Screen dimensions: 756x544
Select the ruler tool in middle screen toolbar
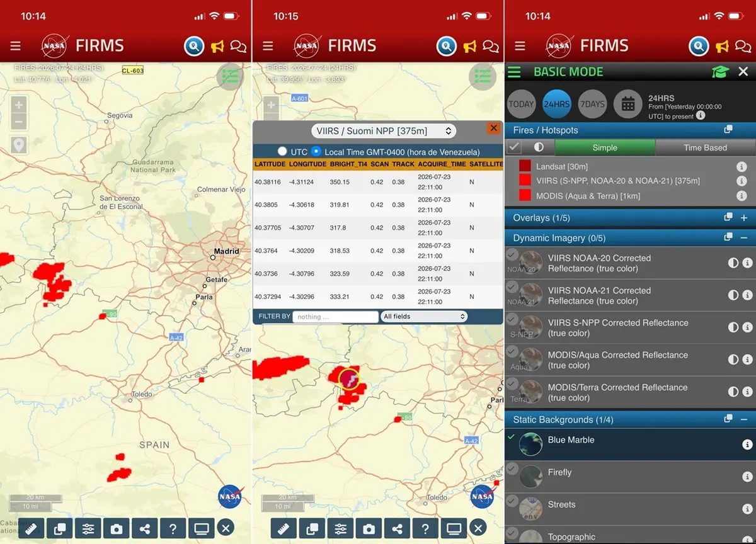pyautogui.click(x=283, y=528)
